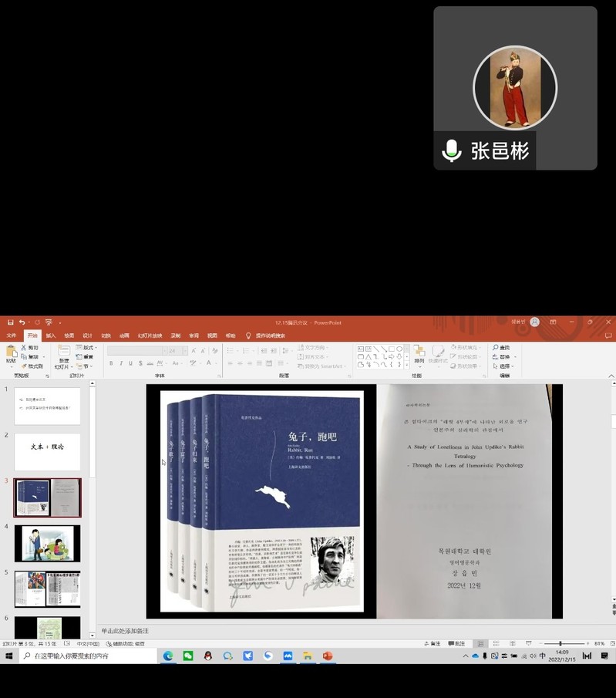616x698 pixels.
Task: Select the Copy (复制) command
Action: click(x=30, y=356)
